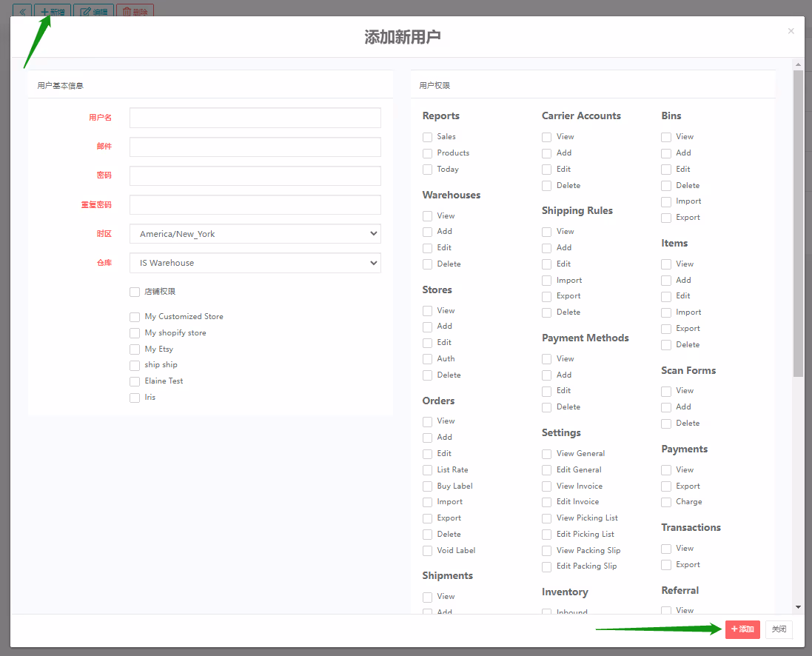The width and height of the screenshot is (812, 656).
Task: Focus the 重复密码 repeat password field
Action: pyautogui.click(x=255, y=204)
